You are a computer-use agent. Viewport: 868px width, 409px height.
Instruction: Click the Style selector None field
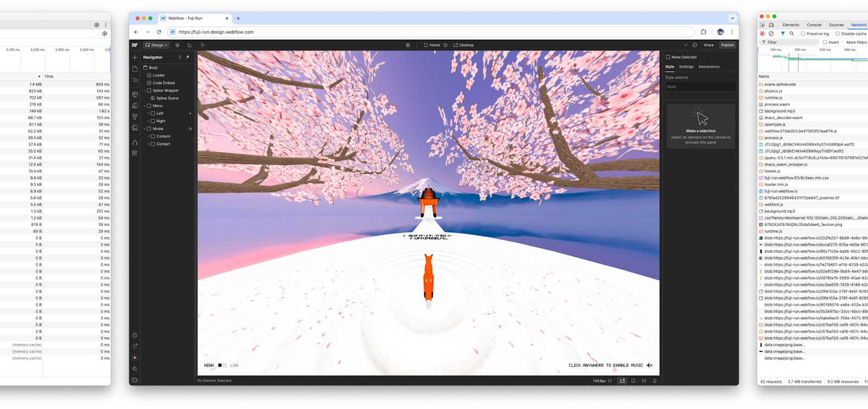[x=700, y=87]
